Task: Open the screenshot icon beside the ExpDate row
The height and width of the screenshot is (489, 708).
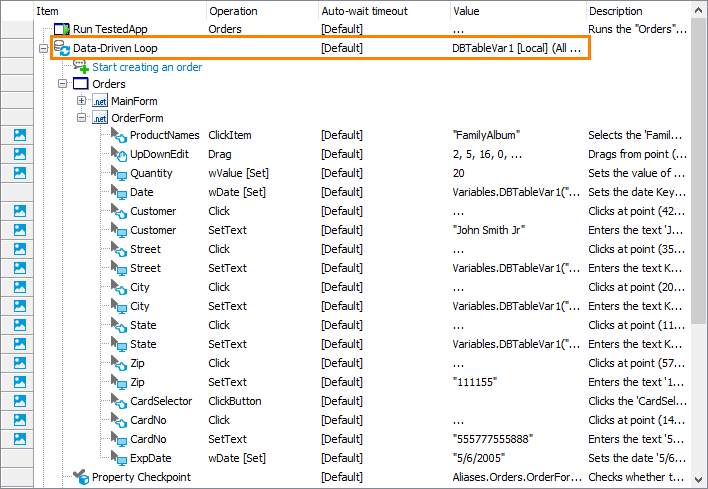Action: tap(20, 458)
